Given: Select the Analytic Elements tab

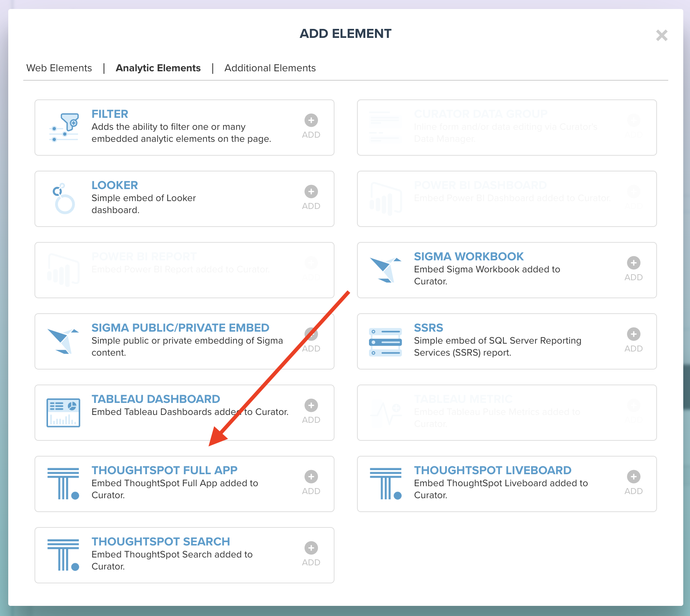Looking at the screenshot, I should pos(158,68).
